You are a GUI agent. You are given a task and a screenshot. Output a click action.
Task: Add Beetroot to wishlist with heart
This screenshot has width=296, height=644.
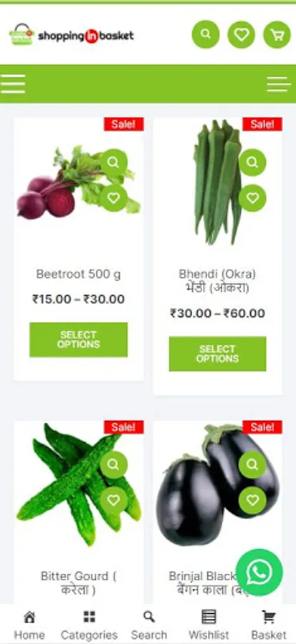point(113,198)
